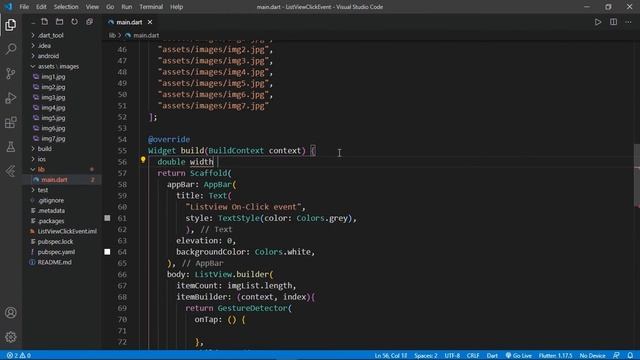Viewport: 640px width, 360px height.
Task: Open the Search view
Action: (x=11, y=49)
